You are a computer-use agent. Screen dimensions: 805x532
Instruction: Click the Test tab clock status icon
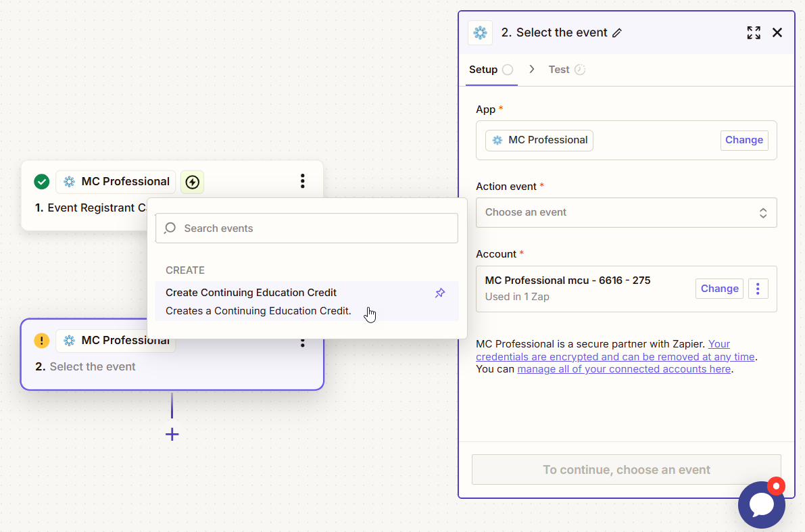(x=580, y=70)
